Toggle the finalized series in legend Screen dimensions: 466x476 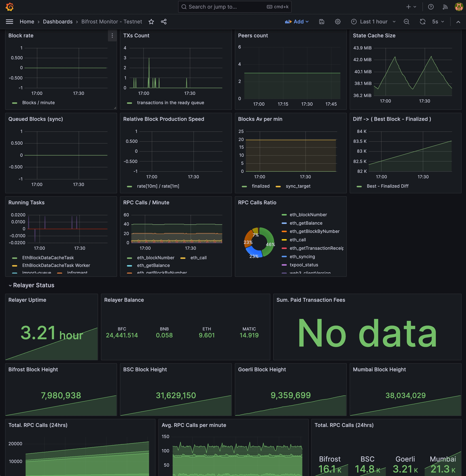pyautogui.click(x=261, y=186)
